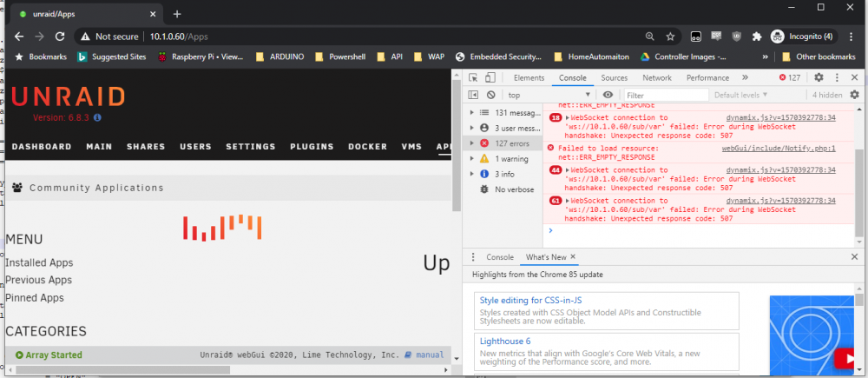Click the Not secure warning indicator
The image size is (868, 378).
click(109, 36)
